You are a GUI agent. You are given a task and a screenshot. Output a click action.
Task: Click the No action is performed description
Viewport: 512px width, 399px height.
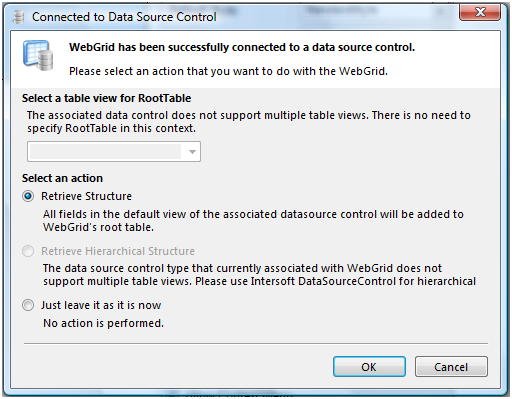103,323
